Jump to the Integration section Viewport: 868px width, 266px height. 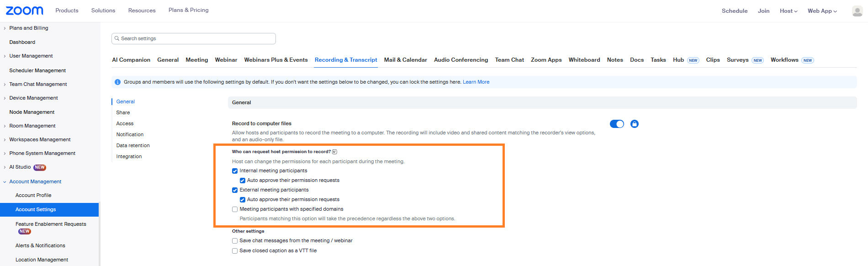(x=129, y=156)
